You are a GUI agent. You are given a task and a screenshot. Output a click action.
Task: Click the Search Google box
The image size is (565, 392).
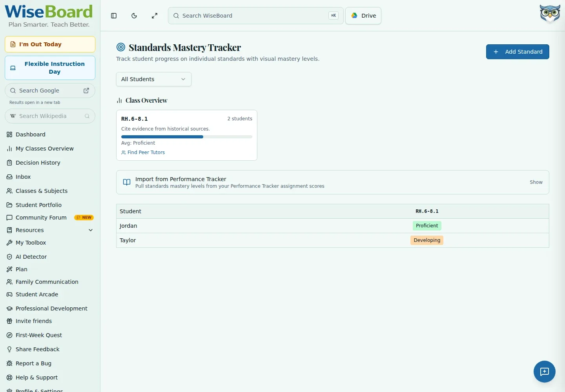point(50,91)
